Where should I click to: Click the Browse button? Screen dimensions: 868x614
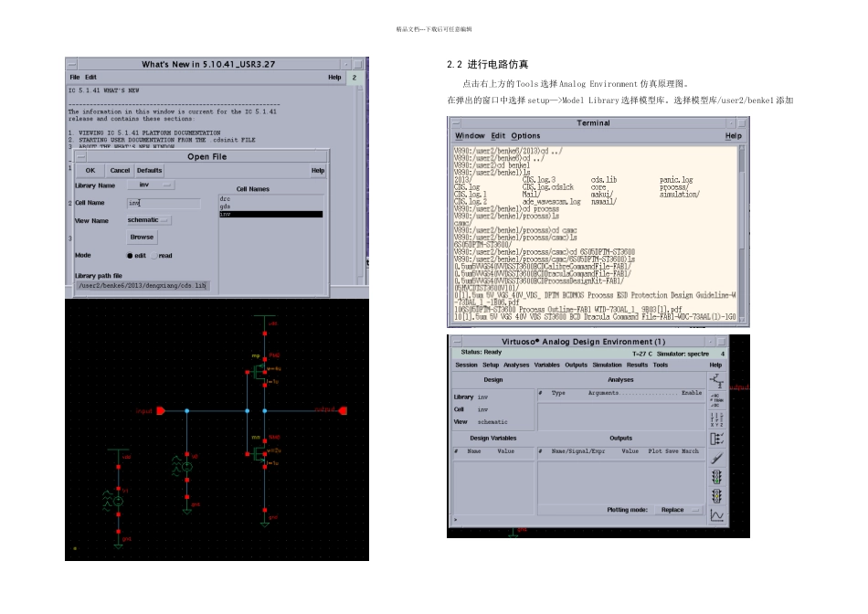click(142, 238)
